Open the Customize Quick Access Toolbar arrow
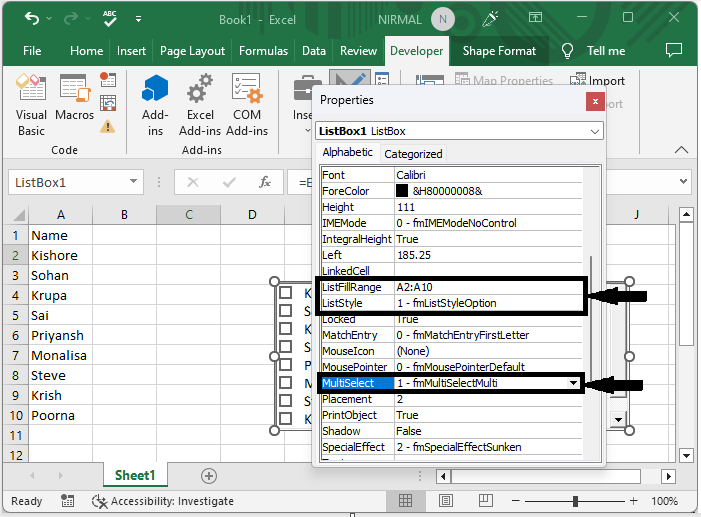The height and width of the screenshot is (517, 701). click(139, 19)
